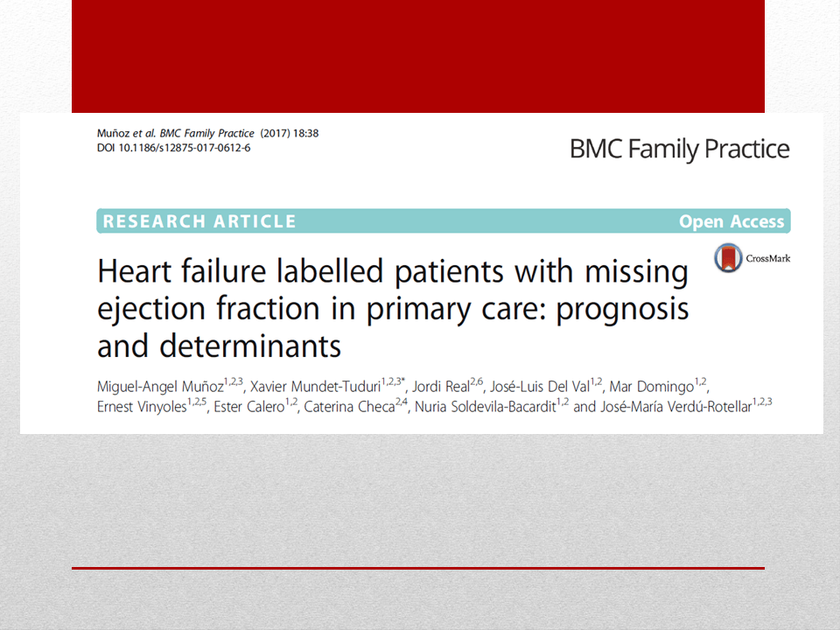Click the red header banner
The width and height of the screenshot is (840, 630).
418,56
